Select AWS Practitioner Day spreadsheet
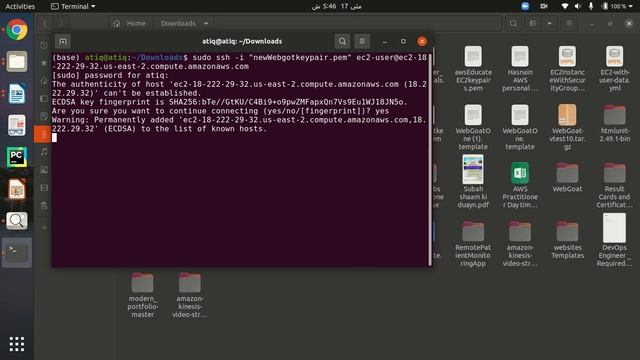The width and height of the screenshot is (640, 360). point(520,185)
